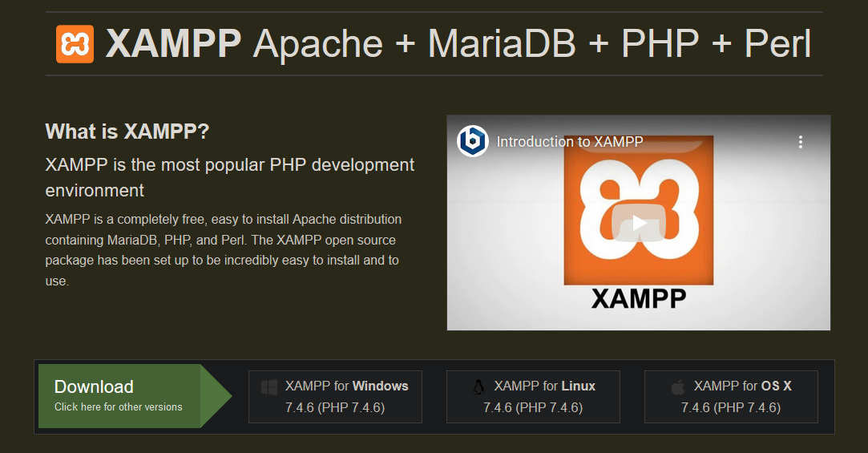This screenshot has width=868, height=453.
Task: Click the Apple logo icon
Action: tap(677, 386)
